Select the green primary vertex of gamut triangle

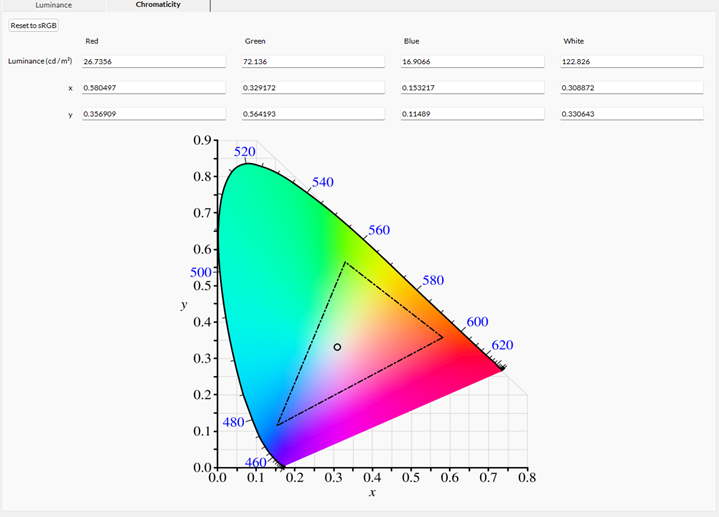click(345, 262)
